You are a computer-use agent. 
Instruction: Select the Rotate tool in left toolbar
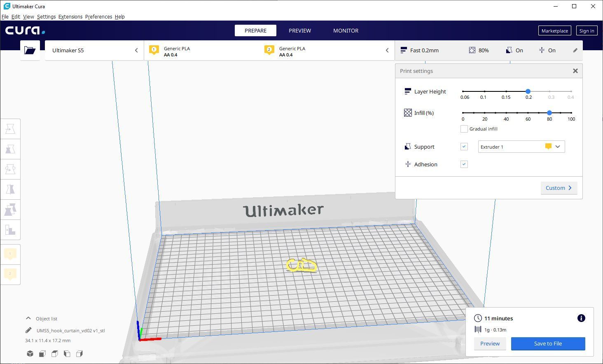10,169
